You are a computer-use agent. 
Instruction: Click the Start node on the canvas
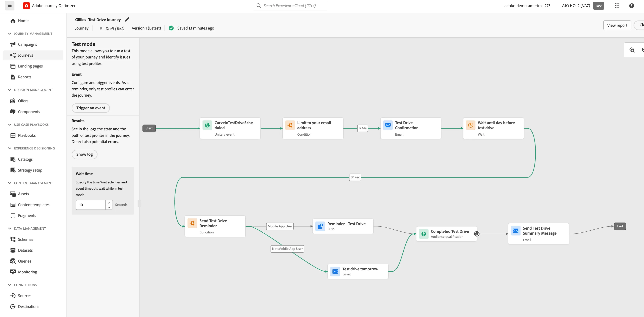[x=149, y=128]
